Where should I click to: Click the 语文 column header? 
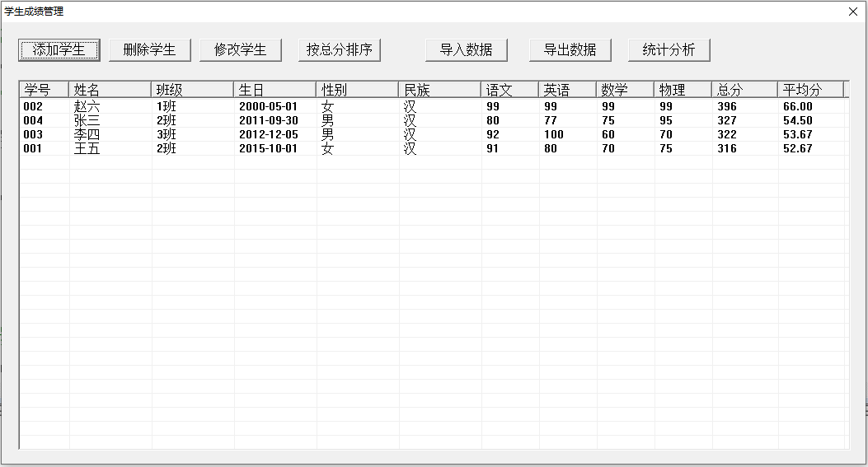click(510, 90)
